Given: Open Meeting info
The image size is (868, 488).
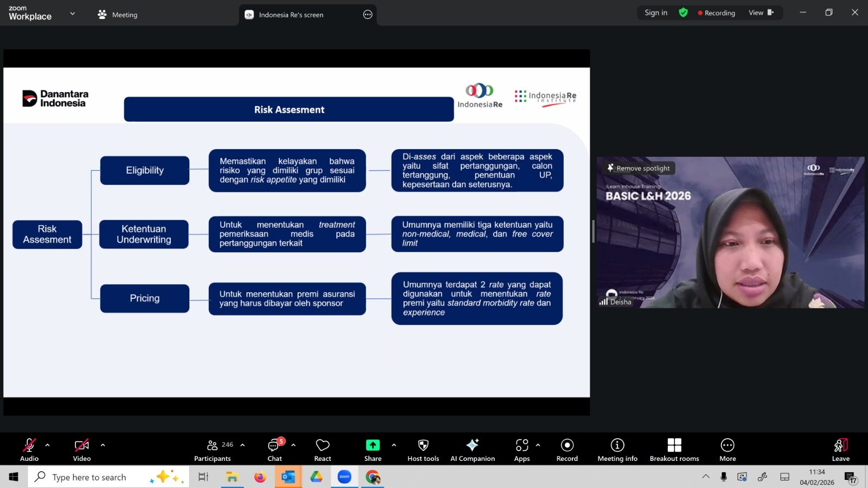Looking at the screenshot, I should tap(617, 450).
